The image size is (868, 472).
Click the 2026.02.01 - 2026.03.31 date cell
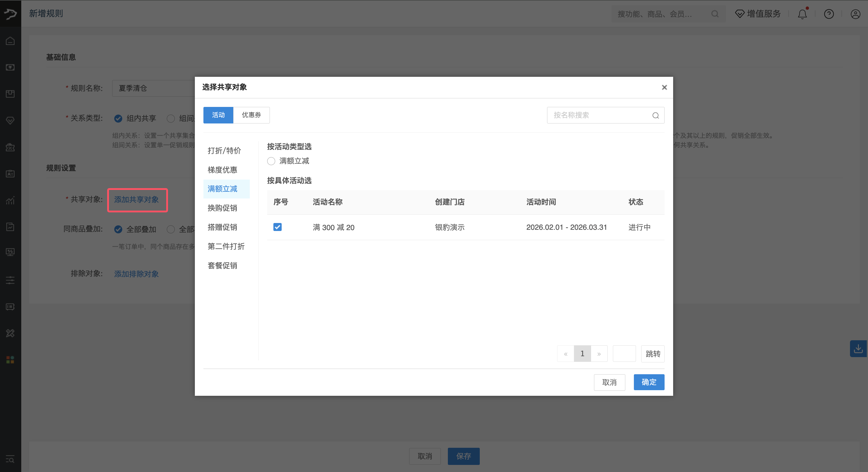coord(567,227)
